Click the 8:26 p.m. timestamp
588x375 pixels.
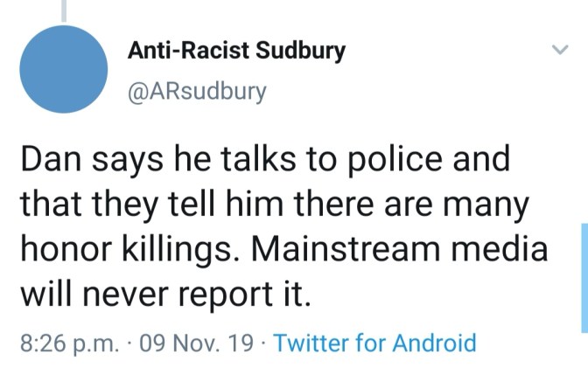(x=66, y=343)
